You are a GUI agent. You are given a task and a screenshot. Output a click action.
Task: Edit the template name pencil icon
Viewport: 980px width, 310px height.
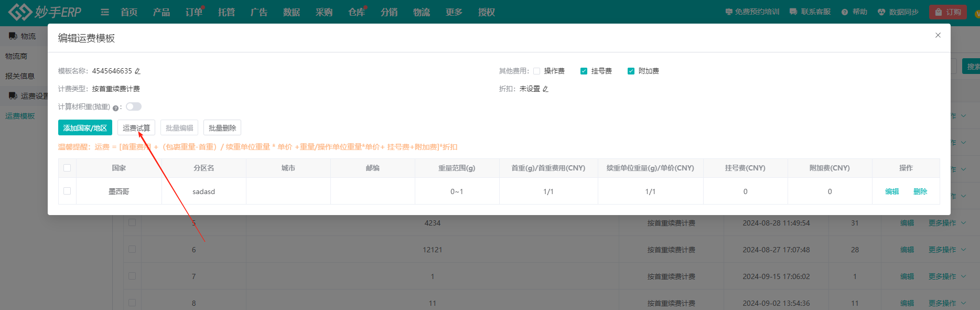pos(137,71)
